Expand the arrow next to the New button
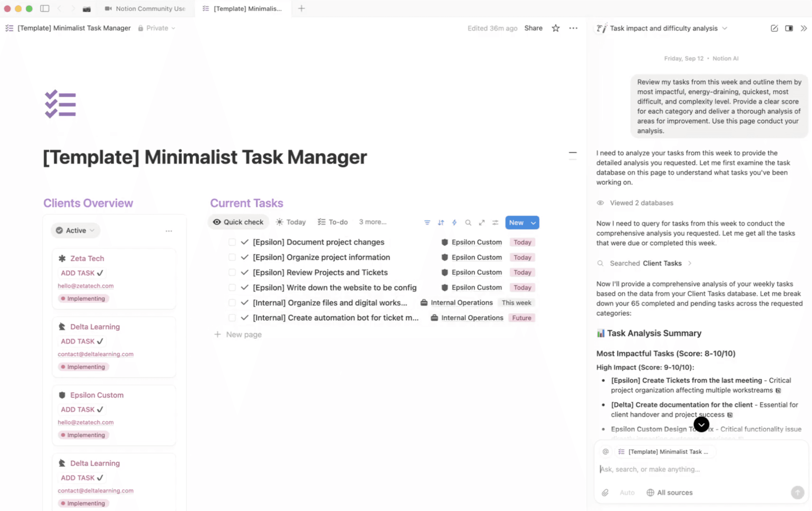The image size is (812, 511). [533, 223]
